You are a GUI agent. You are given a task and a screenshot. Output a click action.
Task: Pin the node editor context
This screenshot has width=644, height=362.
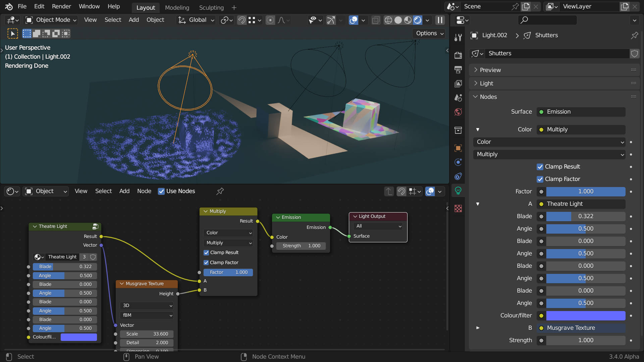[220, 191]
